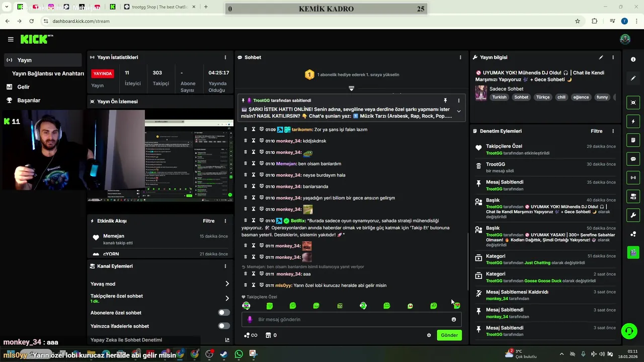
Task: Click the Memejan follower event row
Action: coord(160,239)
